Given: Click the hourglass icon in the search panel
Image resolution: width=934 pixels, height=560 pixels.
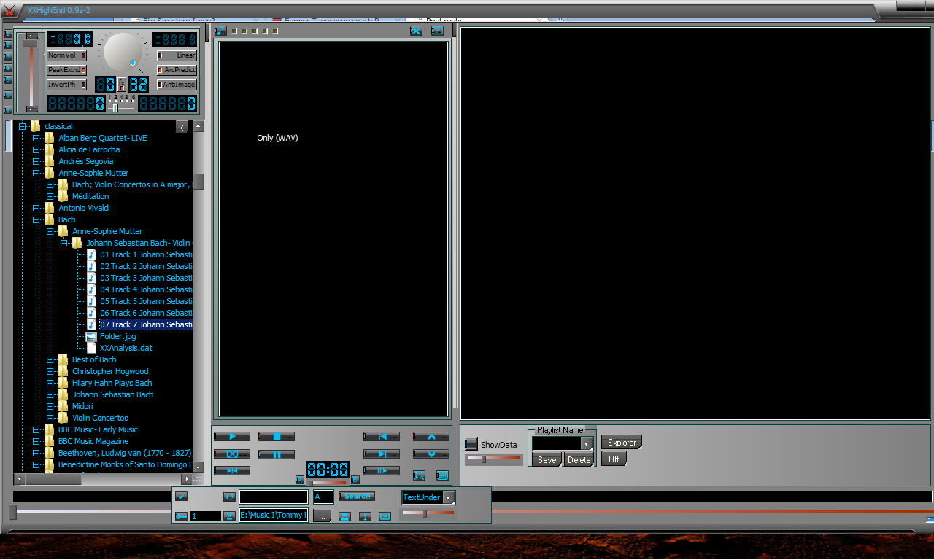Looking at the screenshot, I should coord(229,516).
